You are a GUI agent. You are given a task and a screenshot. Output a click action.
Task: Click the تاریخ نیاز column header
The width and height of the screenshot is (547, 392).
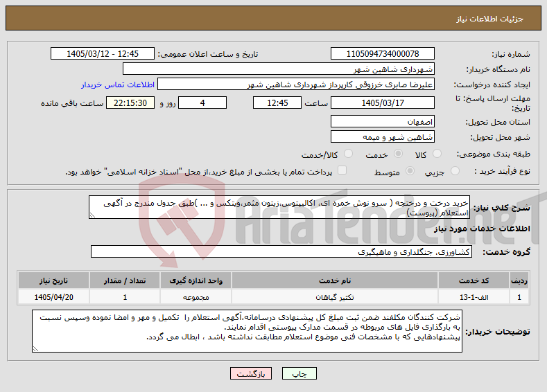click(x=53, y=280)
